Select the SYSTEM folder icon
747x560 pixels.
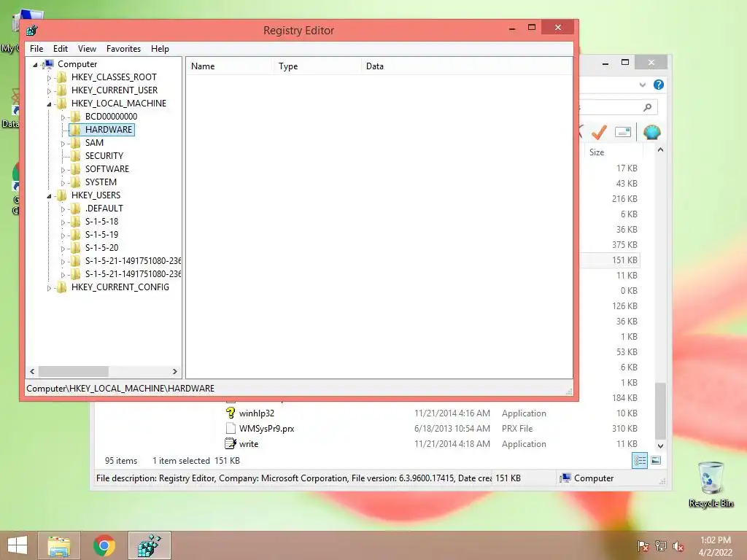click(76, 182)
